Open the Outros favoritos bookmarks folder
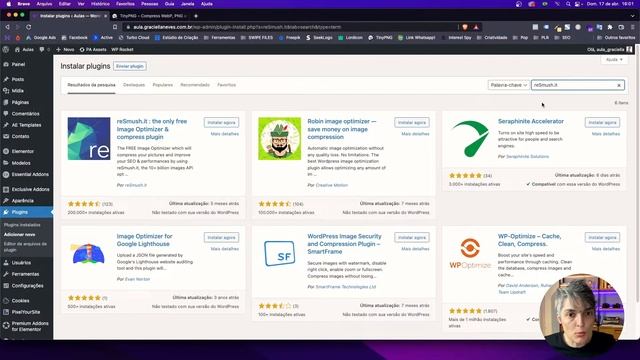The width and height of the screenshot is (640, 360). [x=616, y=38]
